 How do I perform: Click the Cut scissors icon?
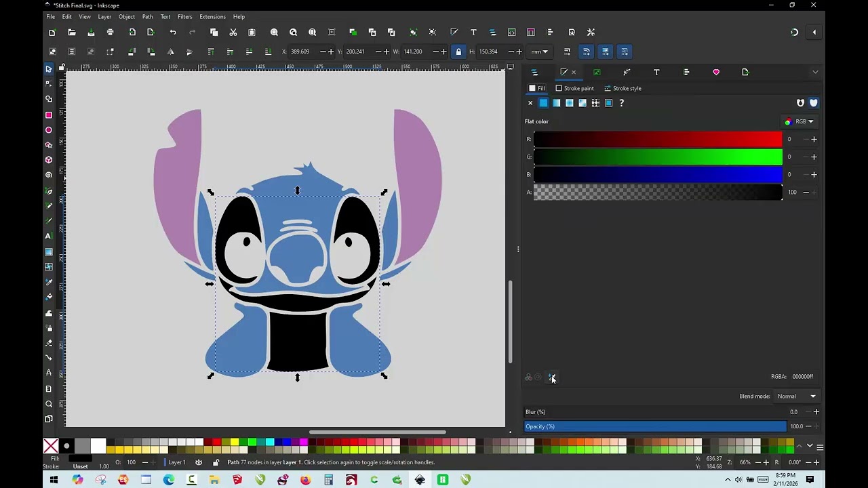tap(233, 33)
